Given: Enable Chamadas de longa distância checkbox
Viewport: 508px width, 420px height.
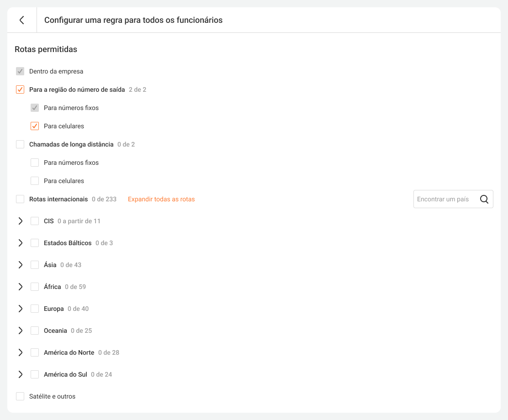Looking at the screenshot, I should coord(20,144).
